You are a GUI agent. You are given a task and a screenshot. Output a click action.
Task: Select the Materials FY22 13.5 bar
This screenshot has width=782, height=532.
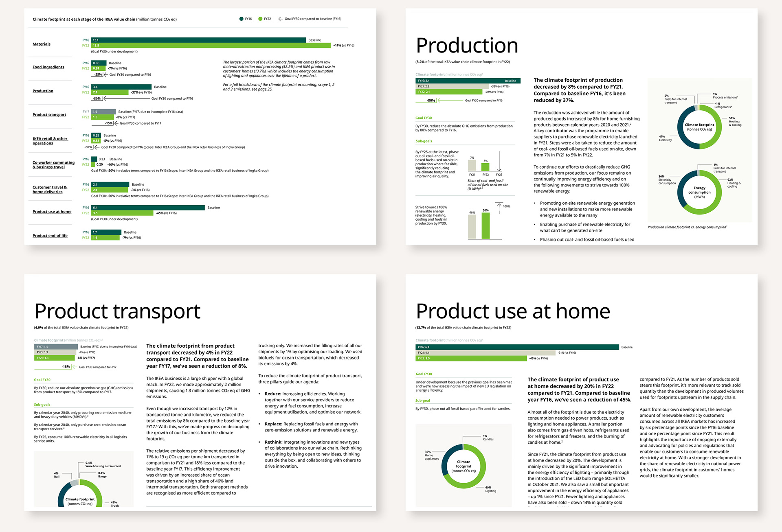(x=211, y=46)
